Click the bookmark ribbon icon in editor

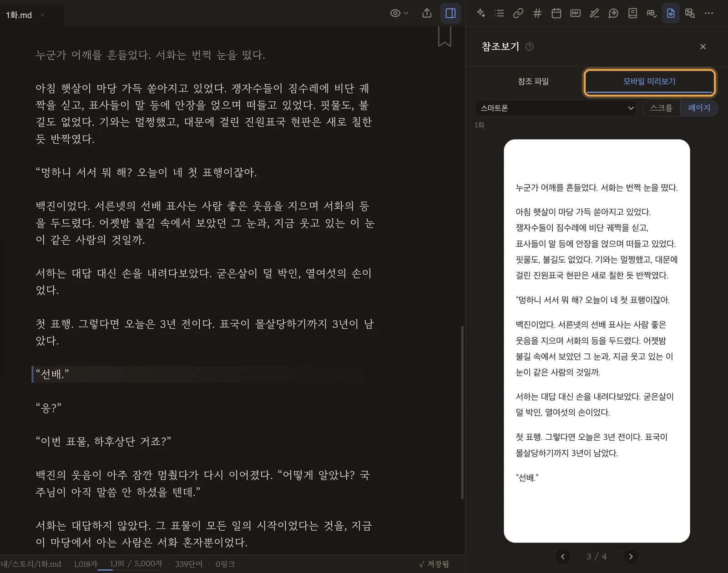(x=445, y=36)
